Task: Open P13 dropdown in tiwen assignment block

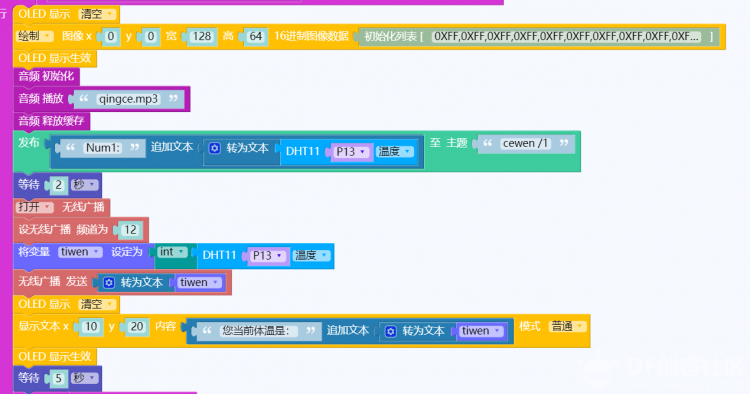Action: 268,256
